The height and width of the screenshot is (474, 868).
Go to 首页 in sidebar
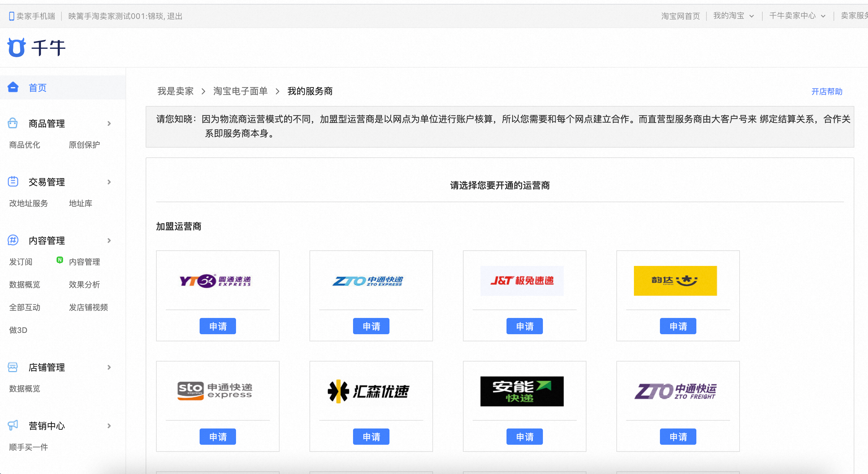pyautogui.click(x=37, y=87)
